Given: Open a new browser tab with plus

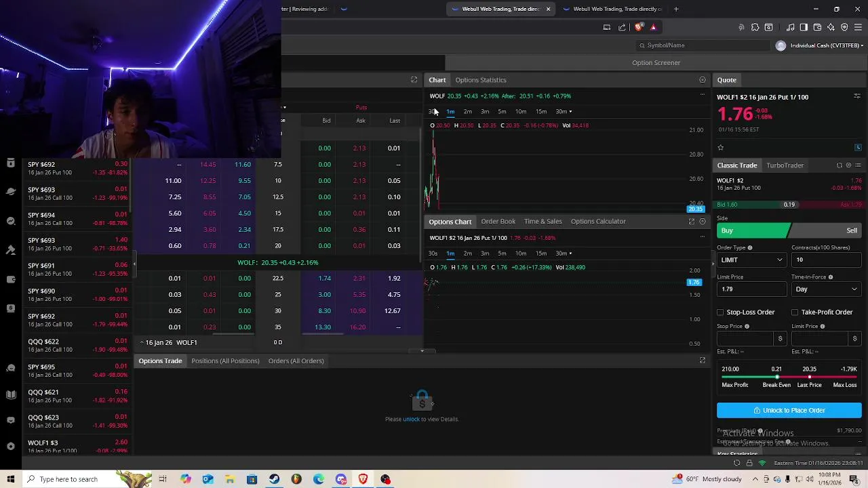Looking at the screenshot, I should [675, 9].
